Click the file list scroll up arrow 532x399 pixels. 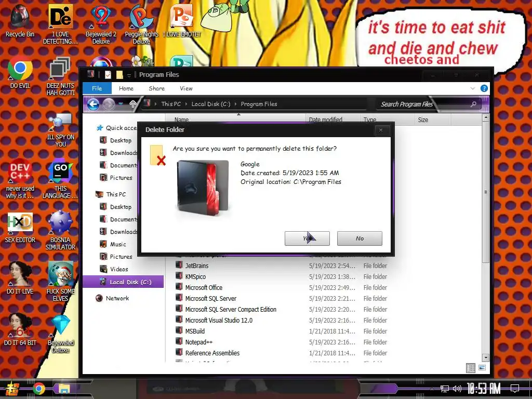tap(486, 118)
